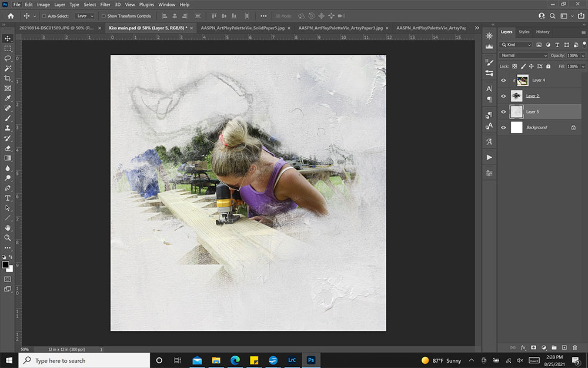Create new group folder icon
The image size is (588, 368).
coord(554,348)
